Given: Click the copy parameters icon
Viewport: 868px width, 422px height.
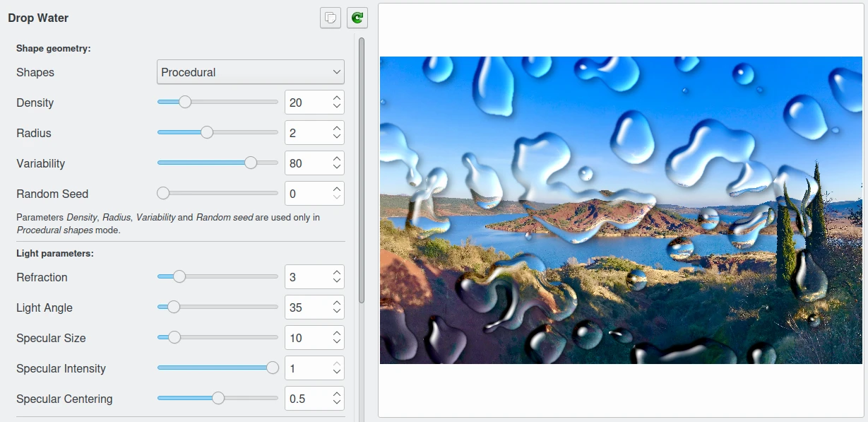Looking at the screenshot, I should point(331,18).
